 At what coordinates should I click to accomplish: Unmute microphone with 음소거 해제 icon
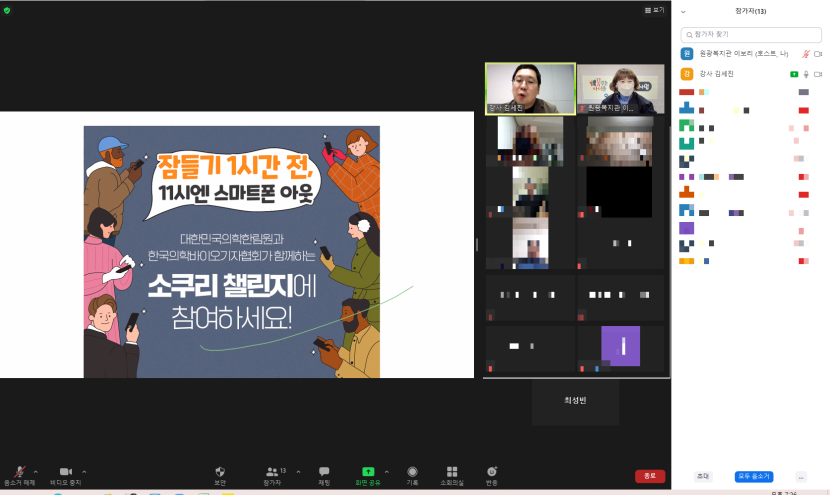click(20, 472)
